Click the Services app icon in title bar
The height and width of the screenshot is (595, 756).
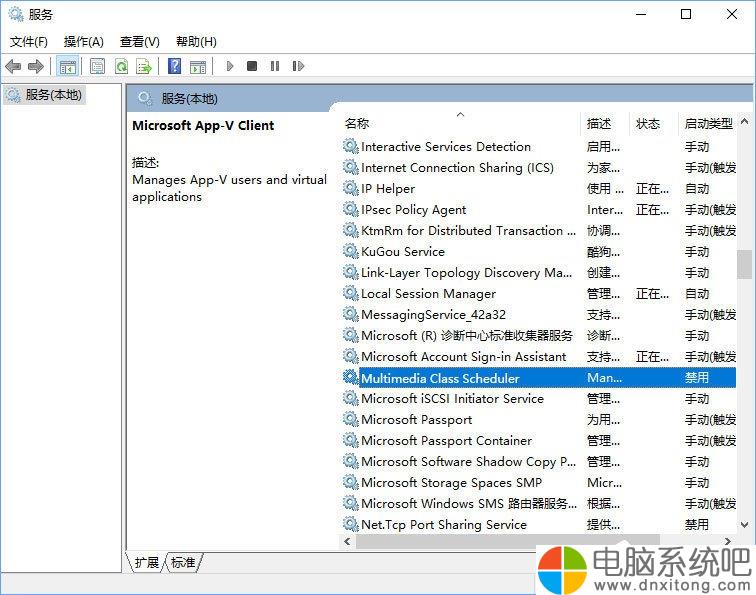coord(15,14)
